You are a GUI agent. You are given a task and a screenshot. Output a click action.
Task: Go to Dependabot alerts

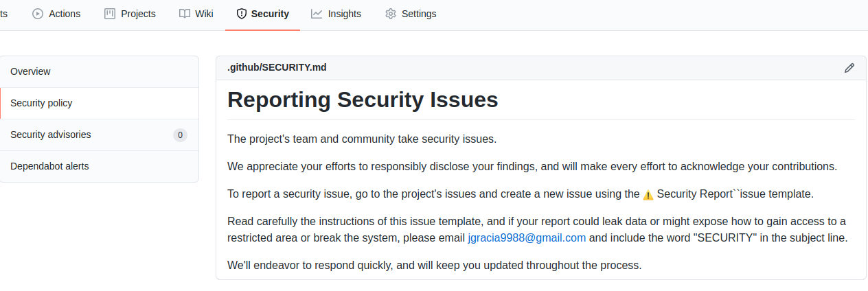pyautogui.click(x=49, y=166)
